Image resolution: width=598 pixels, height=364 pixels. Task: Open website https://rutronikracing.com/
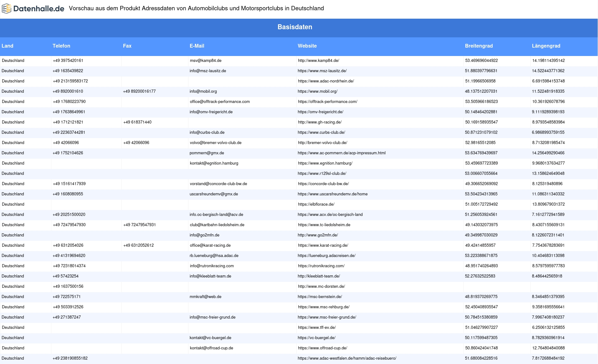tap(321, 266)
